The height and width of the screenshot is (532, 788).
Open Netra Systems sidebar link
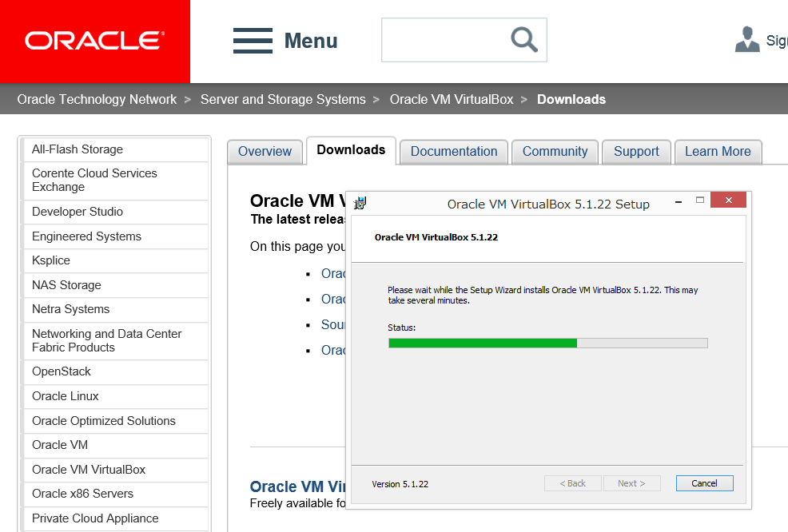pos(115,309)
